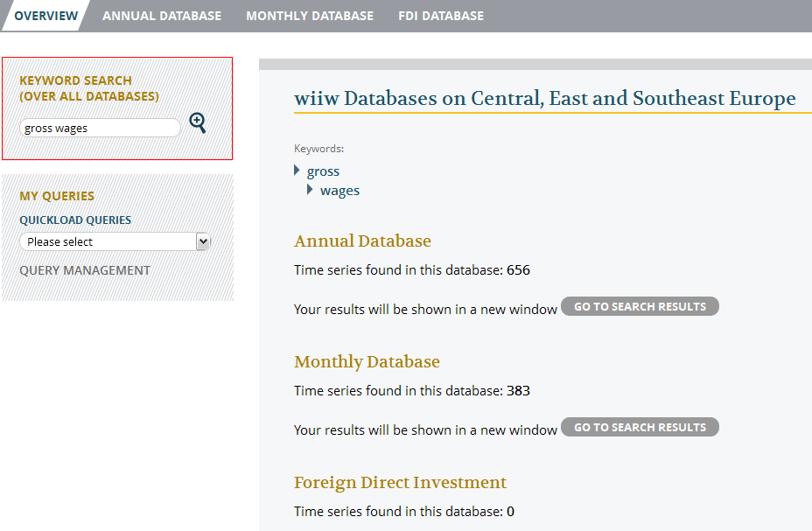The image size is (812, 531).
Task: Switch to the Overview tab
Action: tap(45, 16)
